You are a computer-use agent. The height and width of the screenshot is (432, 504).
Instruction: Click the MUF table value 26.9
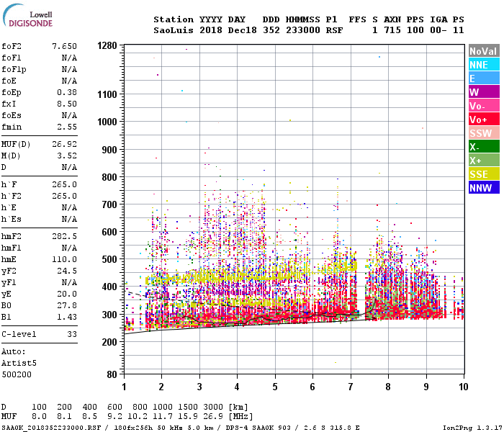click(x=213, y=417)
